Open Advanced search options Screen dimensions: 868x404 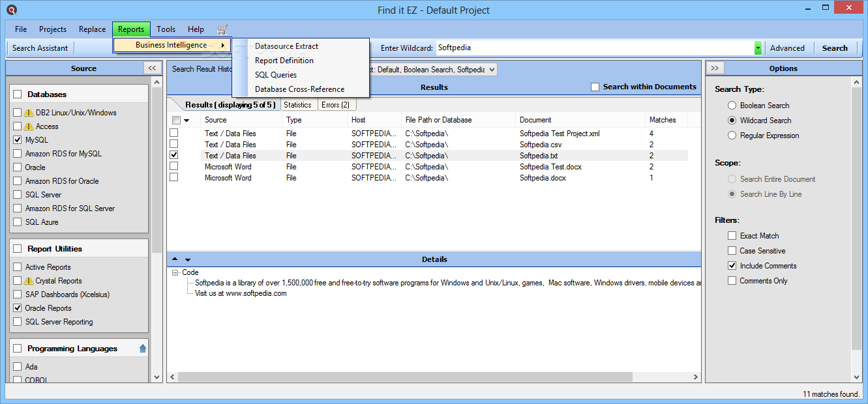[x=787, y=48]
